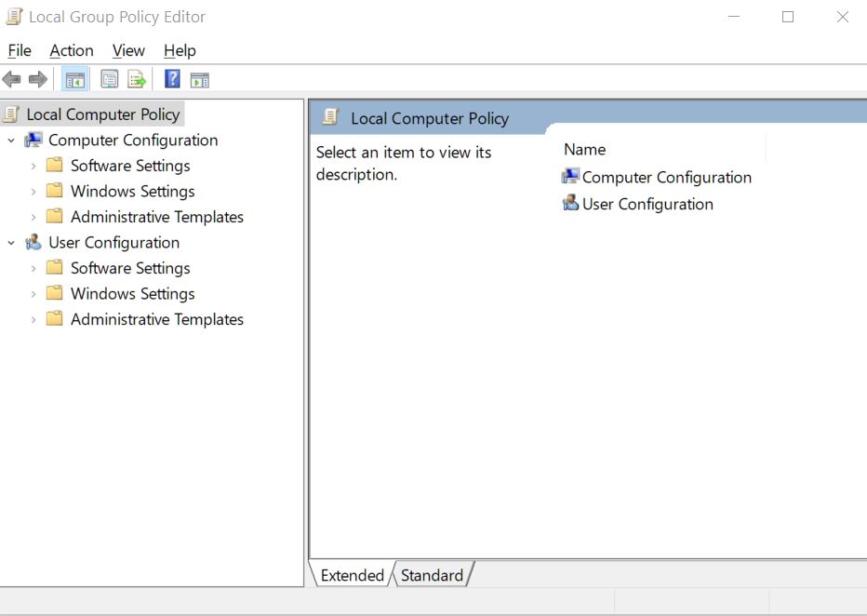
Task: Select Software Settings folder under Computer Configuration
Action: click(130, 166)
